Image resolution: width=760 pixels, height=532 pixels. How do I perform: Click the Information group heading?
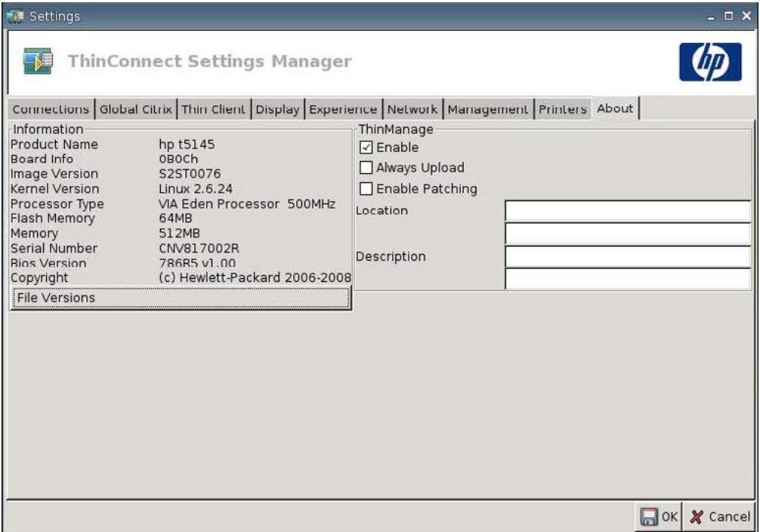tap(48, 129)
